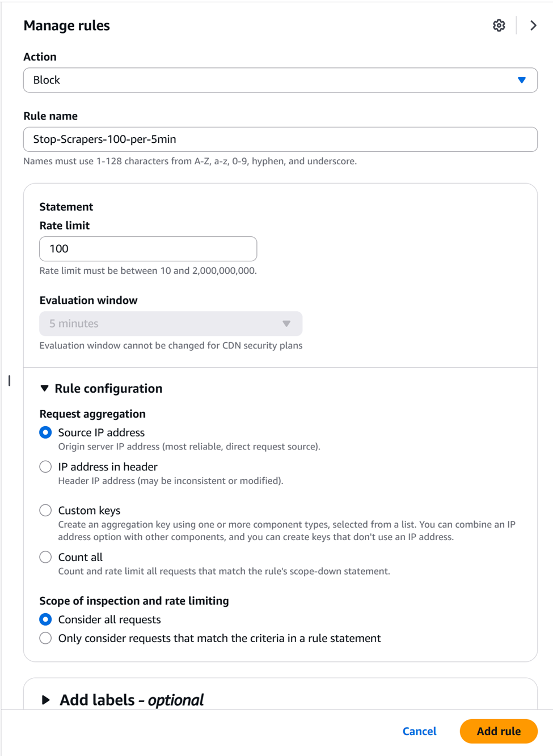
Task: Click the Evaluation window gray arrow
Action: 286,324
